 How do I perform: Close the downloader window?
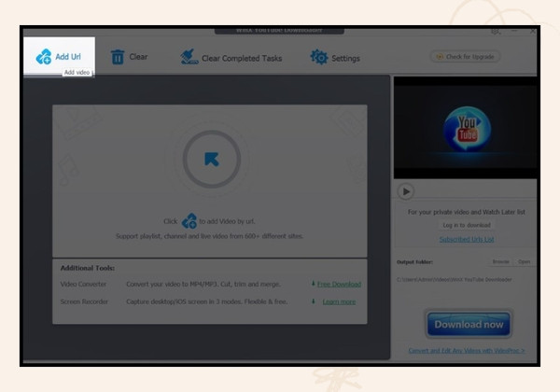click(x=533, y=31)
